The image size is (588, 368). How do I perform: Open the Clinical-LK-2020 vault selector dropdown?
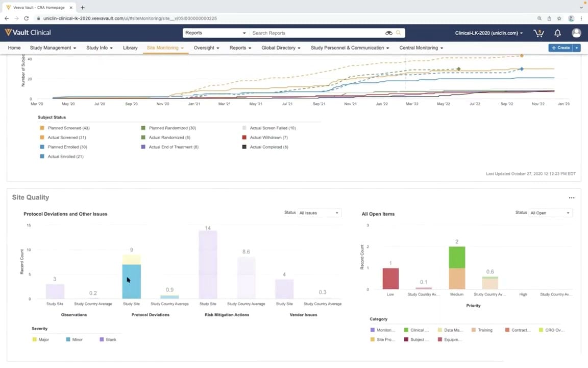coord(488,33)
